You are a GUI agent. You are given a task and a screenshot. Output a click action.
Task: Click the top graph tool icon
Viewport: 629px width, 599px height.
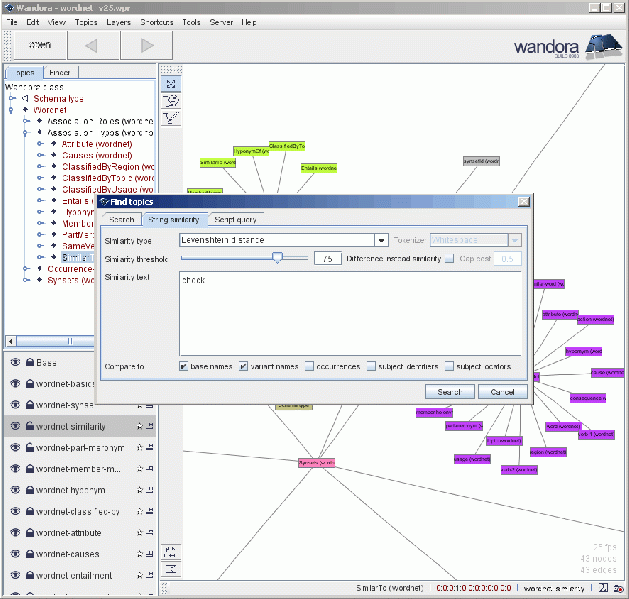[171, 83]
